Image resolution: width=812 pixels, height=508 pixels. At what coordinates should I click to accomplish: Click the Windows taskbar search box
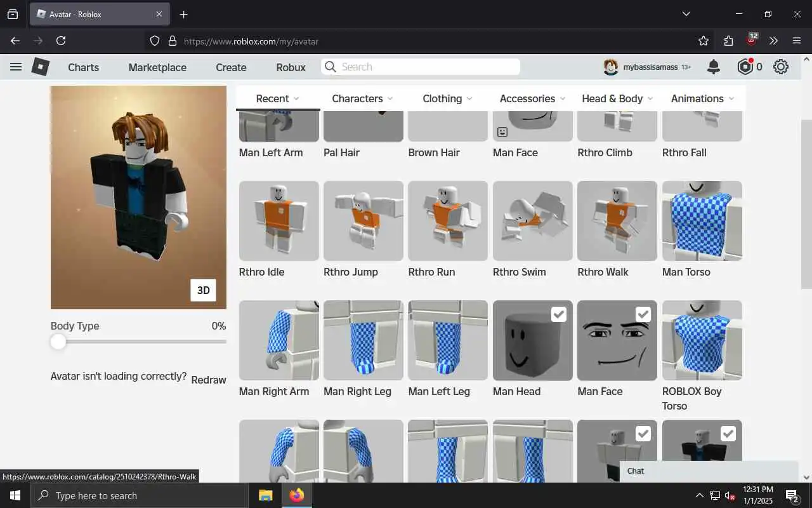[140, 495]
